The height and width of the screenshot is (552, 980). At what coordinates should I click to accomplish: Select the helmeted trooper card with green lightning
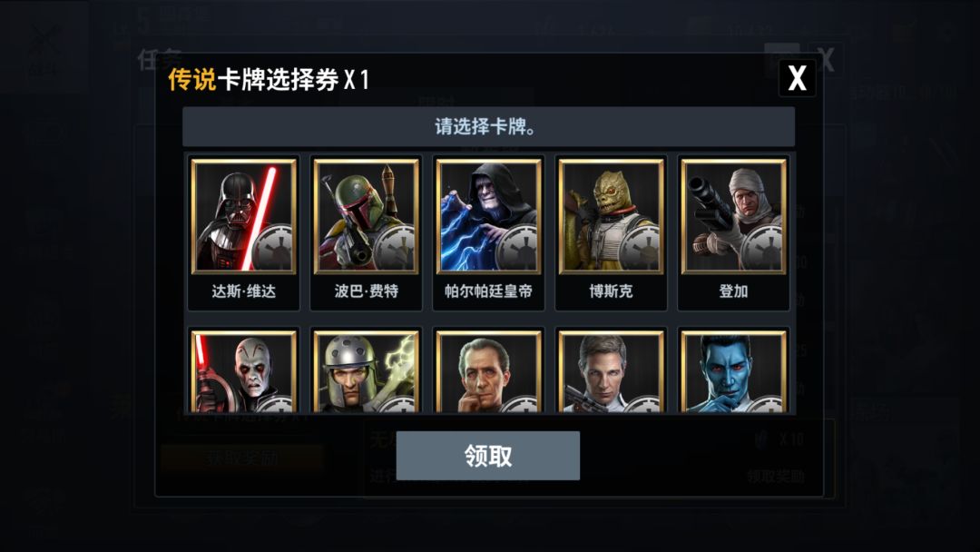click(x=367, y=371)
